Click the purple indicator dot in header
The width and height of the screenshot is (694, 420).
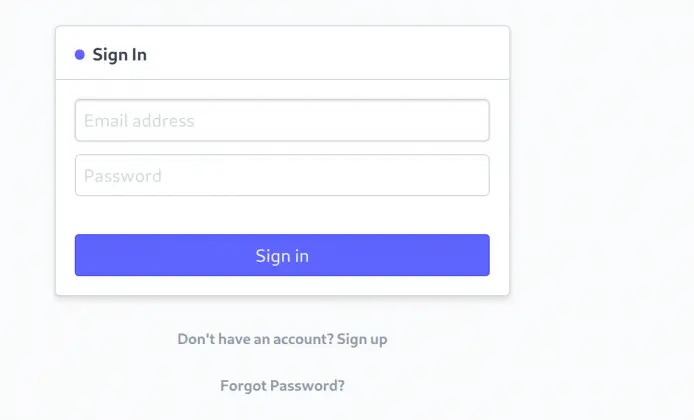80,55
